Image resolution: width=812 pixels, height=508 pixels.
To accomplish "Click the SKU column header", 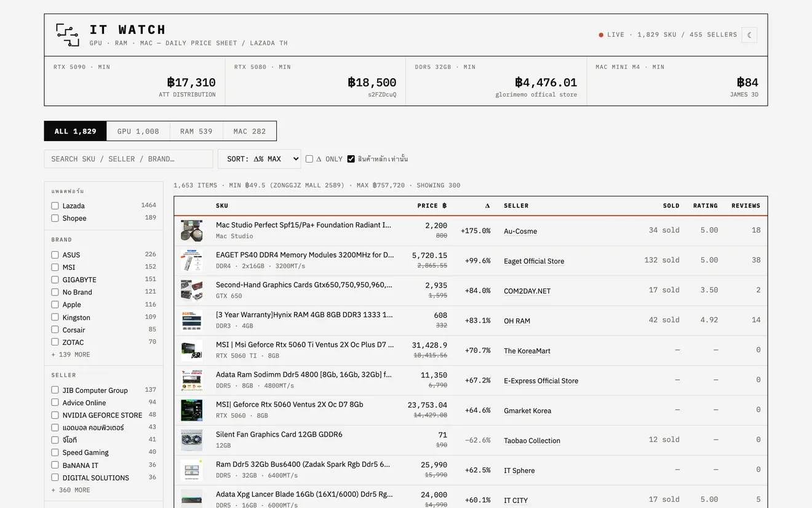I will click(222, 206).
